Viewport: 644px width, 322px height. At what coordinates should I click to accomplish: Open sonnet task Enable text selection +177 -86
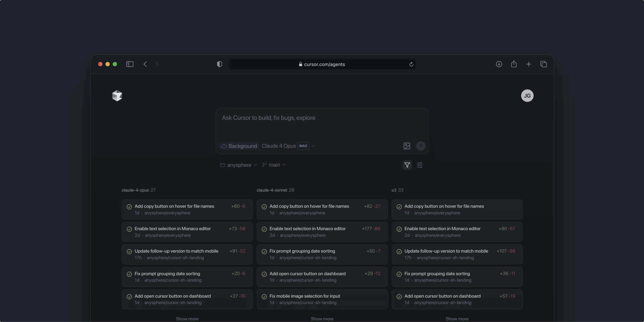pos(322,232)
